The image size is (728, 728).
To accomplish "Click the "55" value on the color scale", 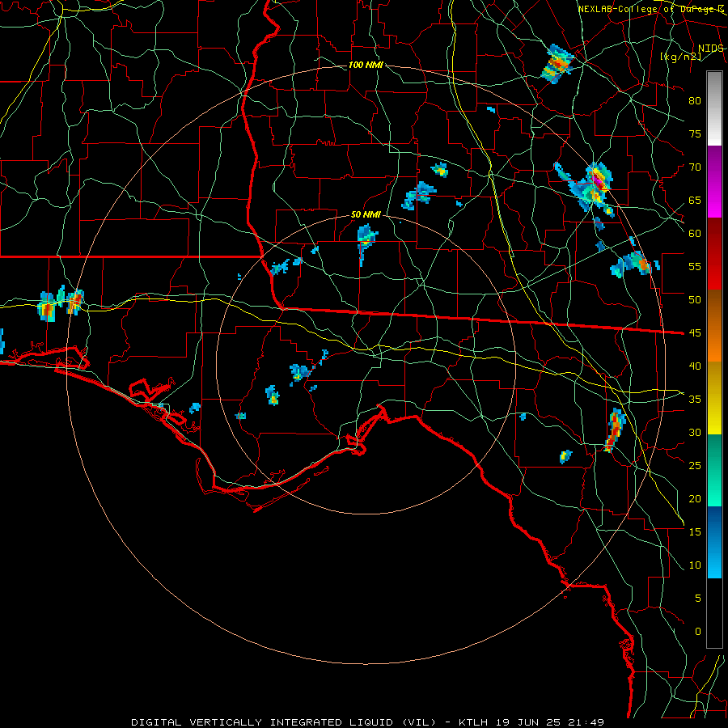I will [x=695, y=266].
